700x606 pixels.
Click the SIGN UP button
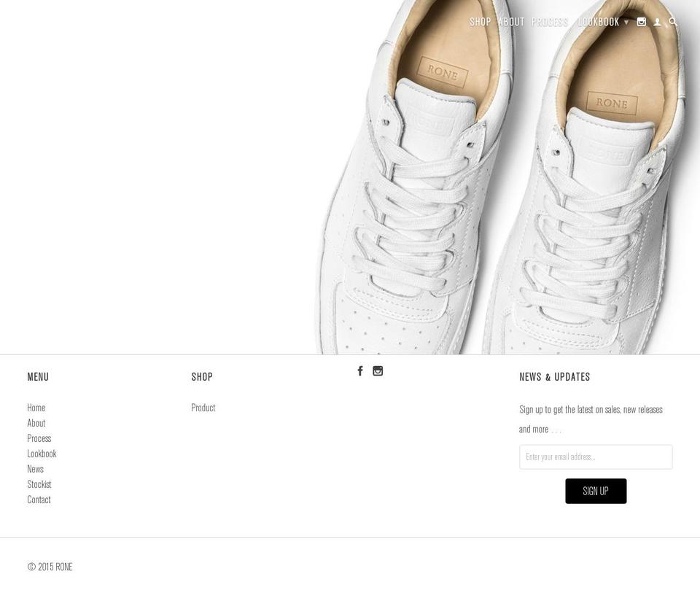(x=596, y=491)
